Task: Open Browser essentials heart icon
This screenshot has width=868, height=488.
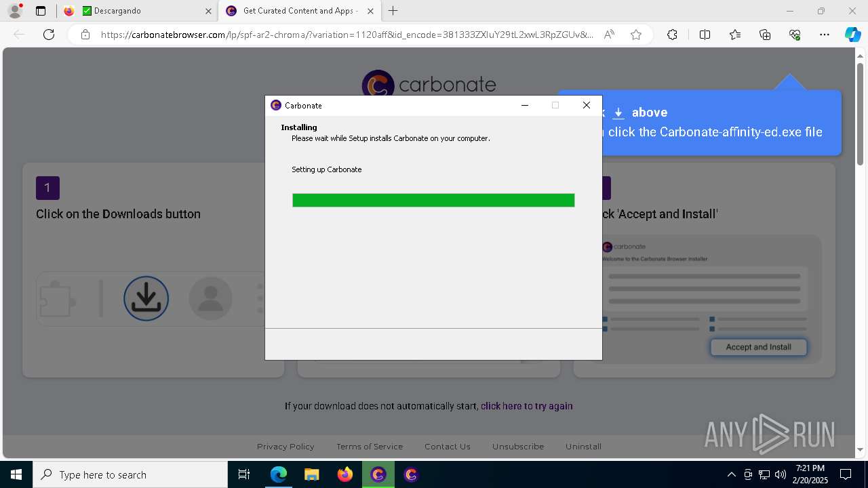Action: (x=795, y=35)
